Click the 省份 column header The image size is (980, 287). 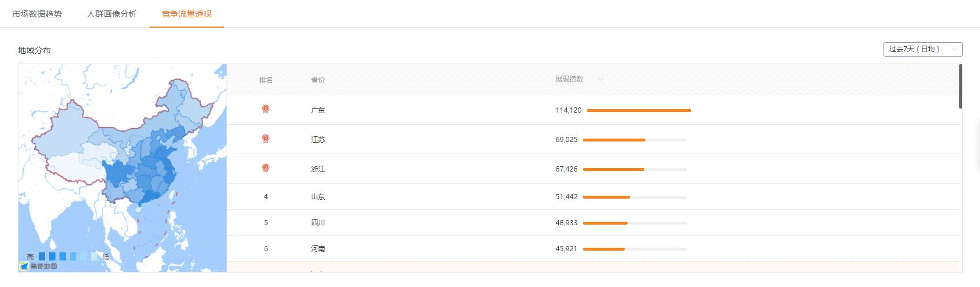318,80
